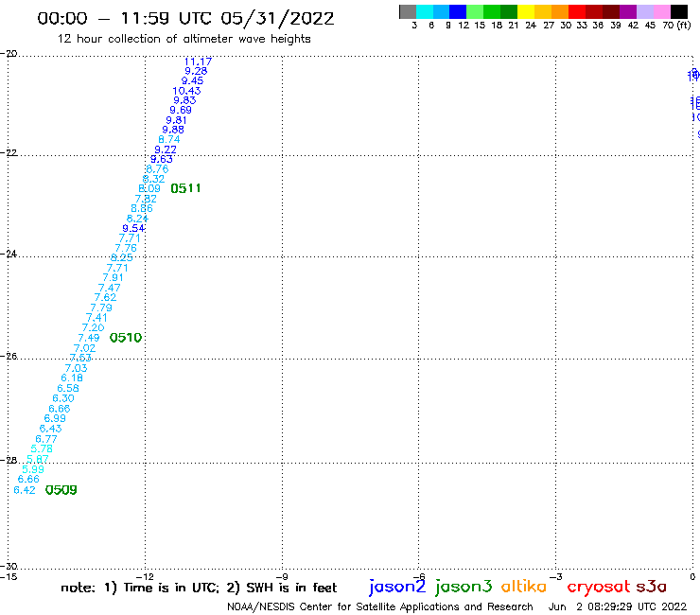Click the 7.02 wave height value

(x=85, y=348)
